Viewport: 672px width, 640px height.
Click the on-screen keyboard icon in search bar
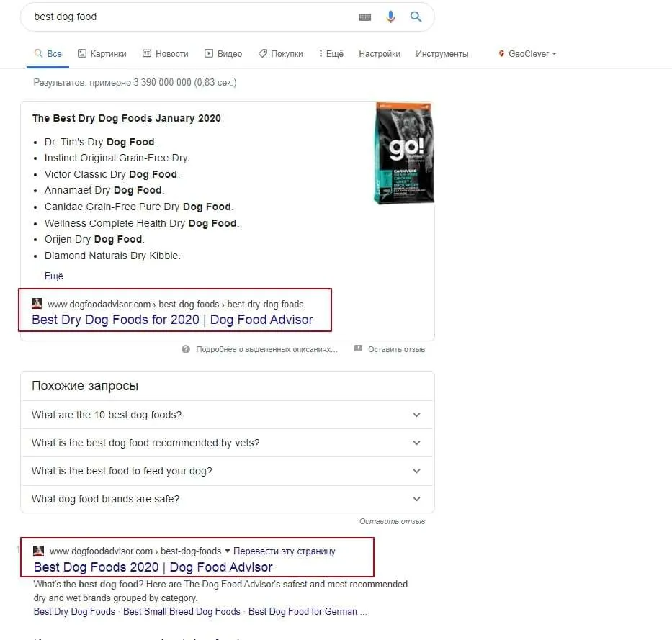click(364, 17)
